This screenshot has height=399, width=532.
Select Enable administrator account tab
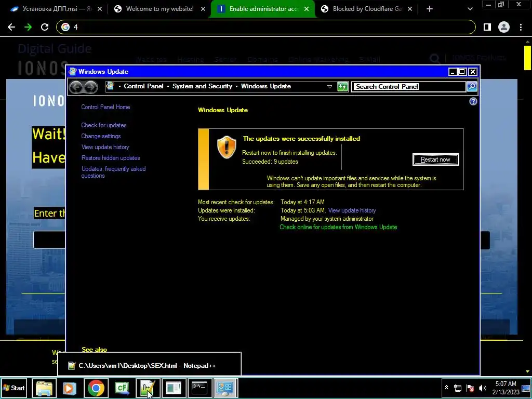[263, 9]
